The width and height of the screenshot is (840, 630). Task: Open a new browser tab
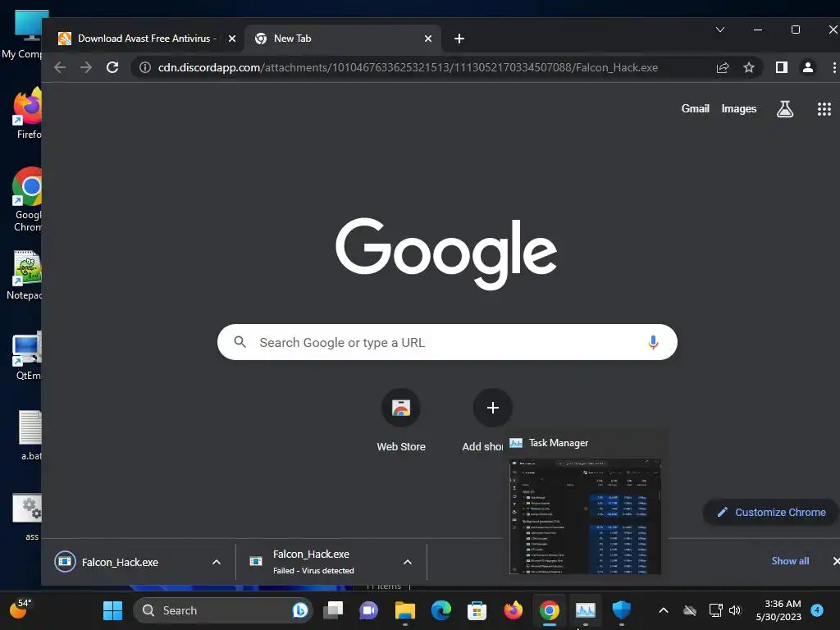(x=459, y=39)
